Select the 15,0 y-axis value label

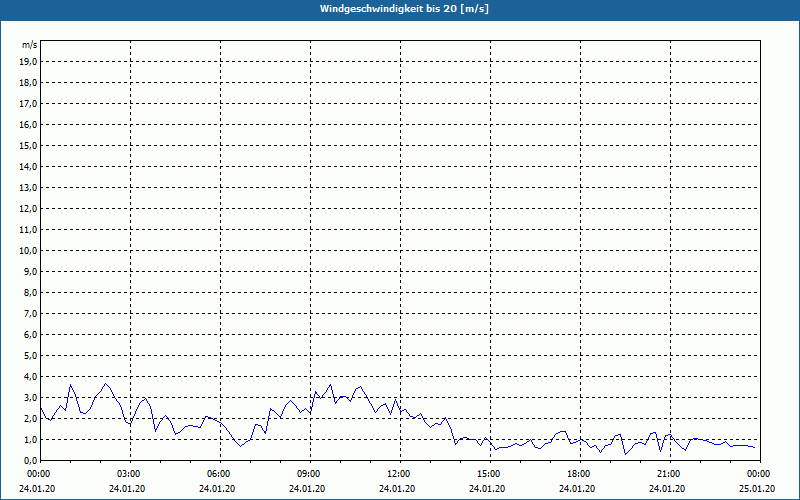(x=28, y=145)
